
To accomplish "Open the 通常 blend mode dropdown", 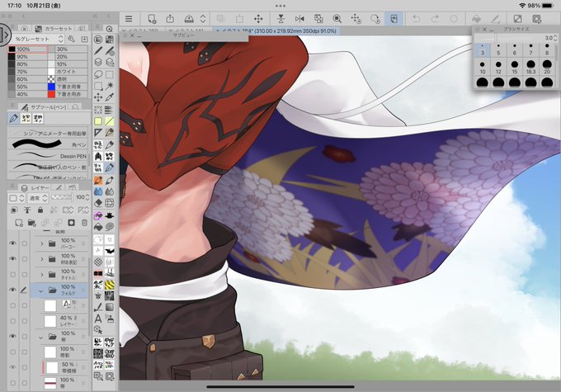I will click(38, 198).
